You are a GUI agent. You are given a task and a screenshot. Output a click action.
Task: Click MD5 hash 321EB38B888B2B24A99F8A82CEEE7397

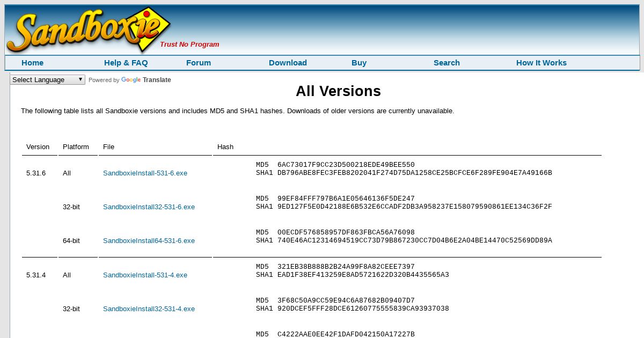click(346, 267)
